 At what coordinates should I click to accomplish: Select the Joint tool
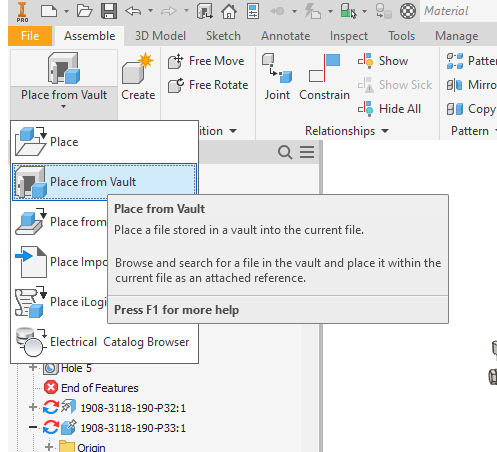pos(277,77)
